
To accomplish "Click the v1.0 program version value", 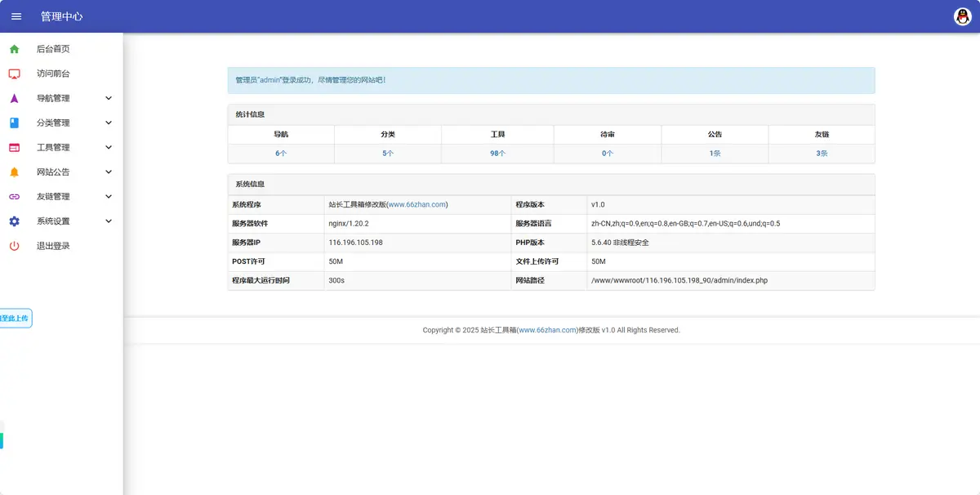I will tap(598, 204).
